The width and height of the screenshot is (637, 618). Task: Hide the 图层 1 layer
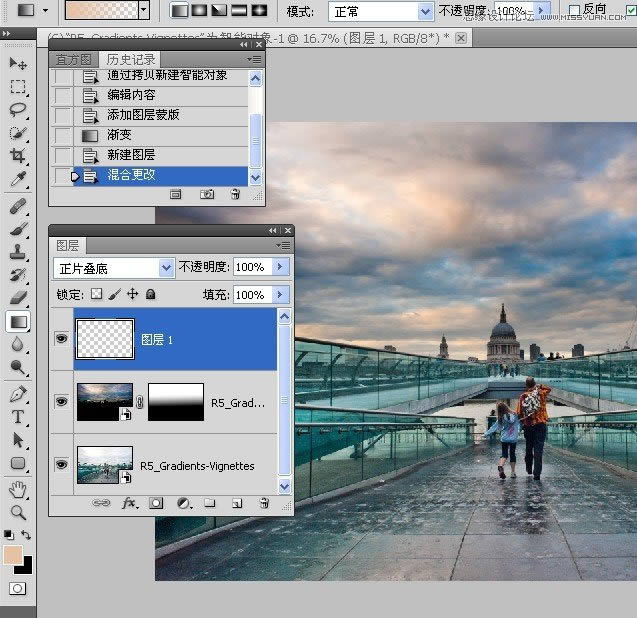(x=62, y=339)
